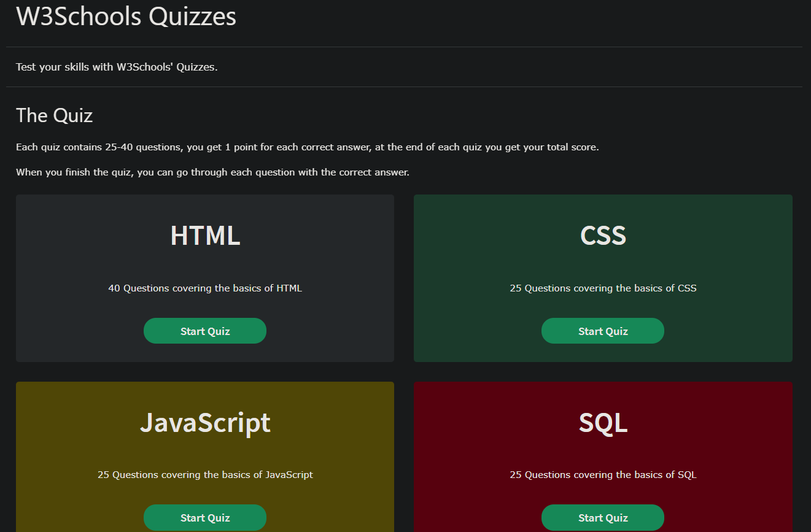Click the JavaScript card heading
The image size is (811, 532).
coord(205,423)
